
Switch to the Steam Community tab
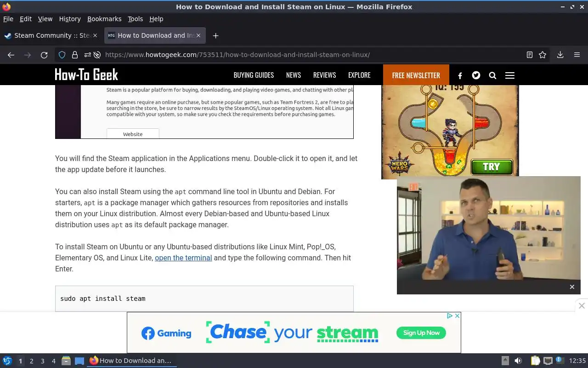point(51,35)
